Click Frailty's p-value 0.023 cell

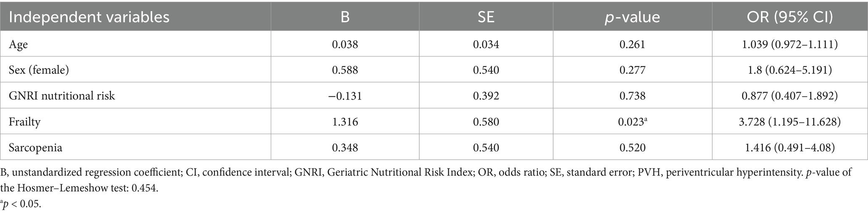tap(632, 122)
